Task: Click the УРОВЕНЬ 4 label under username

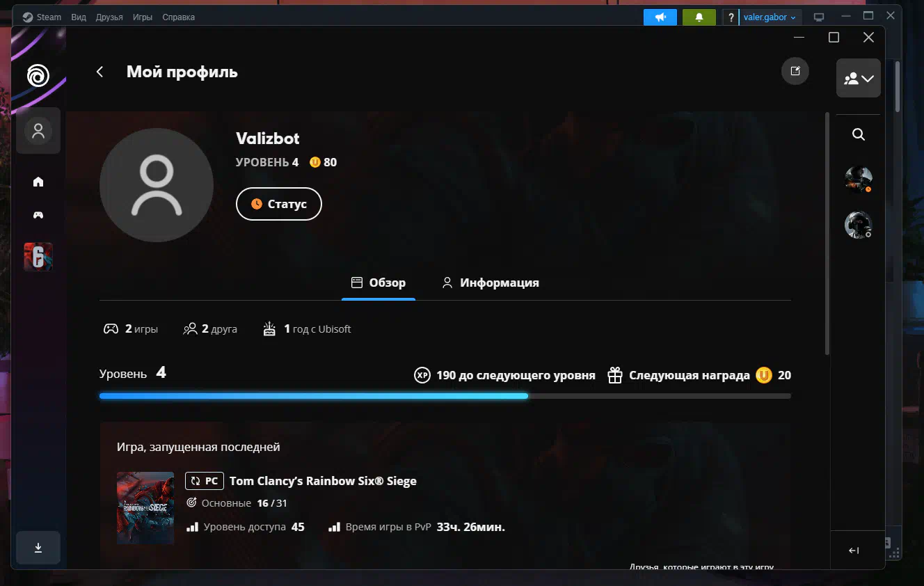Action: pos(267,162)
